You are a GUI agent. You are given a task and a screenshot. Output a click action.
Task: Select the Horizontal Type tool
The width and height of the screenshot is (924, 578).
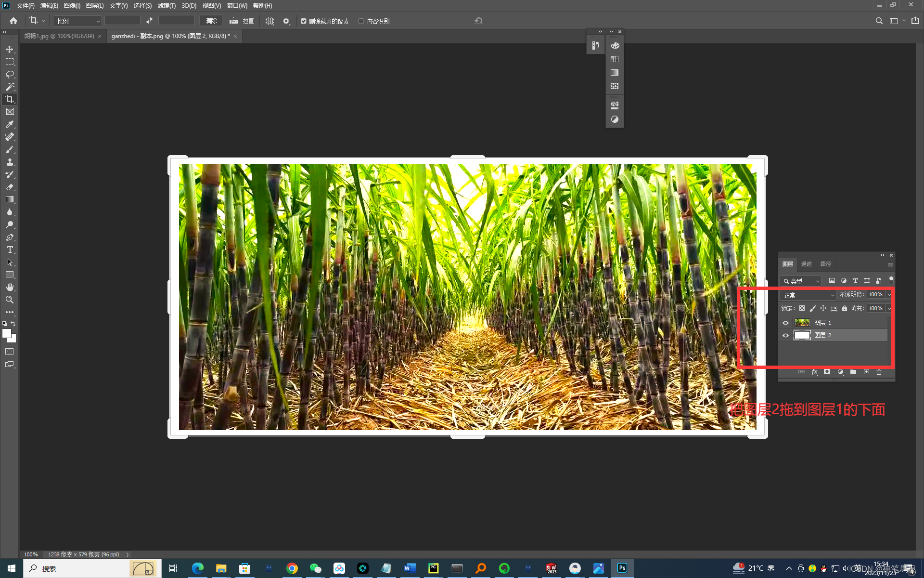click(10, 250)
